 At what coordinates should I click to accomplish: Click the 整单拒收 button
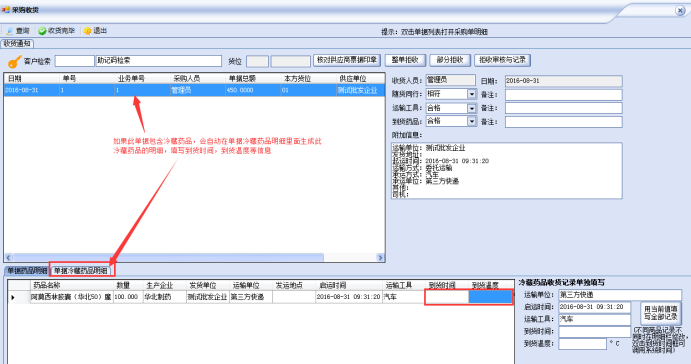(405, 60)
